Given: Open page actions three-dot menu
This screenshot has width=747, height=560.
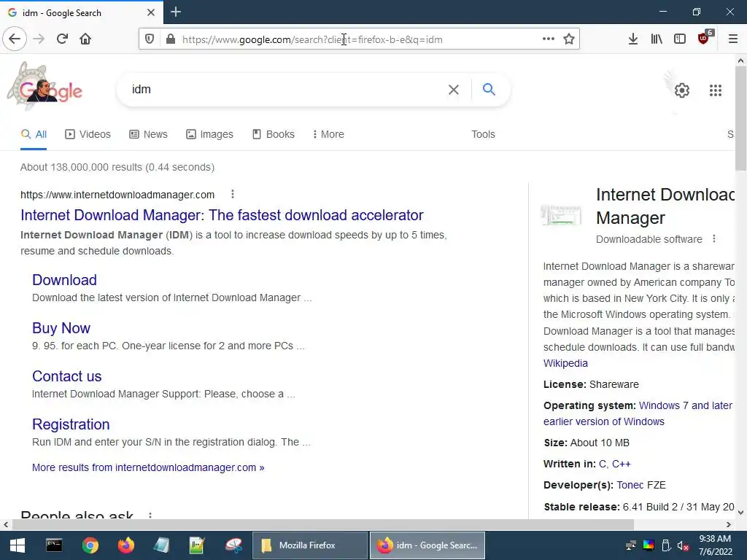Looking at the screenshot, I should pos(549,39).
